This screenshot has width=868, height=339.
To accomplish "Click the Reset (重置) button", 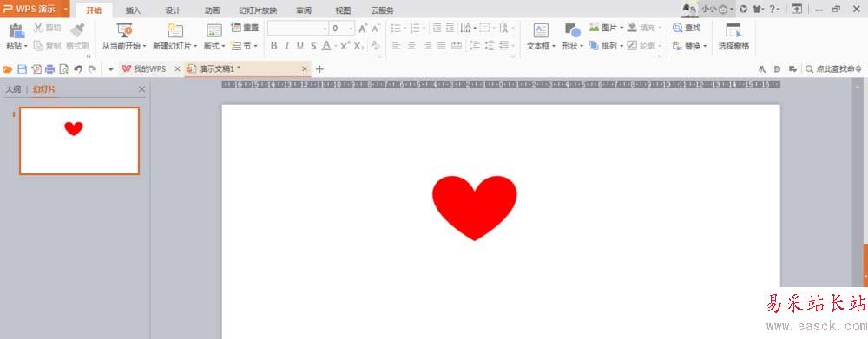I will (x=246, y=28).
